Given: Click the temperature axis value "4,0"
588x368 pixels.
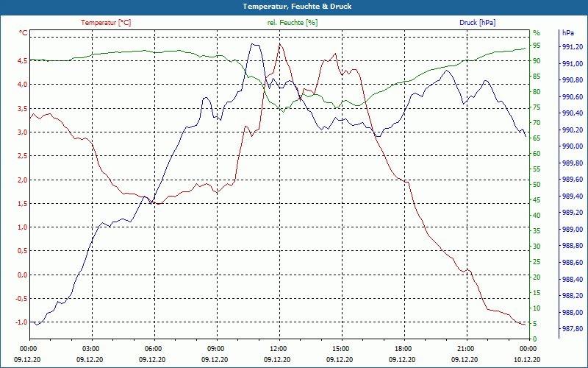Looking at the screenshot, I should click(23, 85).
